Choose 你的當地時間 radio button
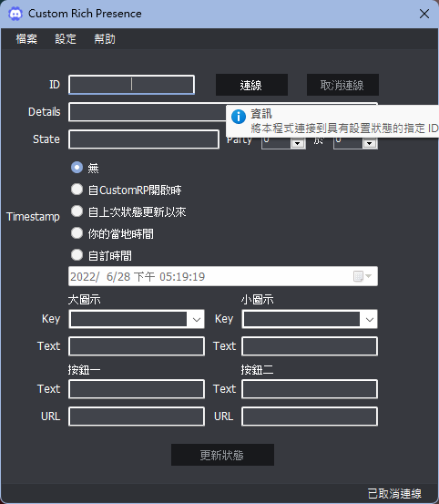Image resolution: width=439 pixels, height=504 pixels. coord(77,233)
